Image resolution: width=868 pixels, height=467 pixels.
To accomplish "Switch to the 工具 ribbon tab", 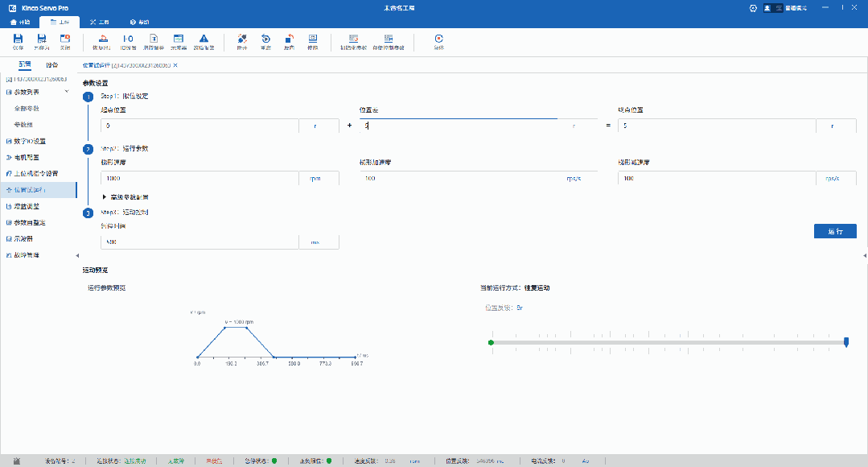I will point(100,23).
